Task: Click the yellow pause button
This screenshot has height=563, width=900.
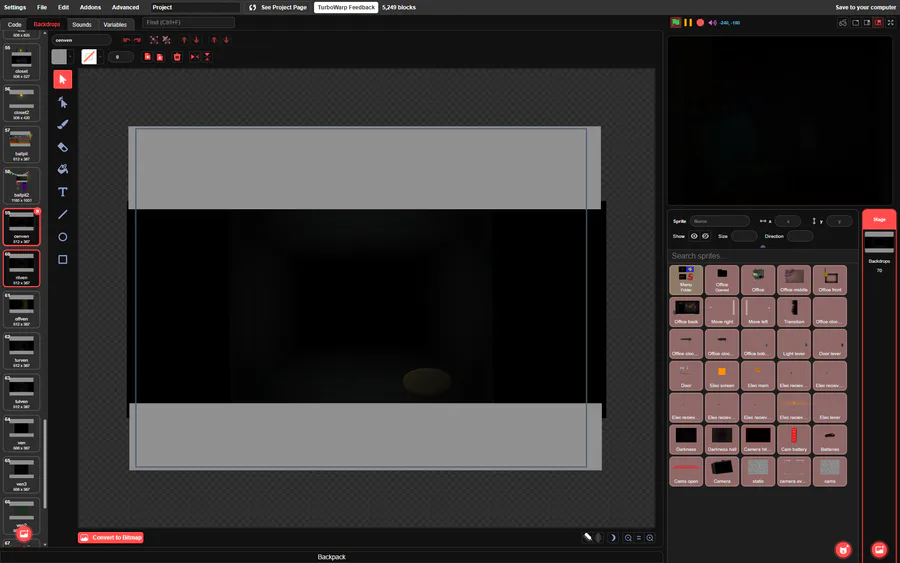Action: (x=688, y=22)
